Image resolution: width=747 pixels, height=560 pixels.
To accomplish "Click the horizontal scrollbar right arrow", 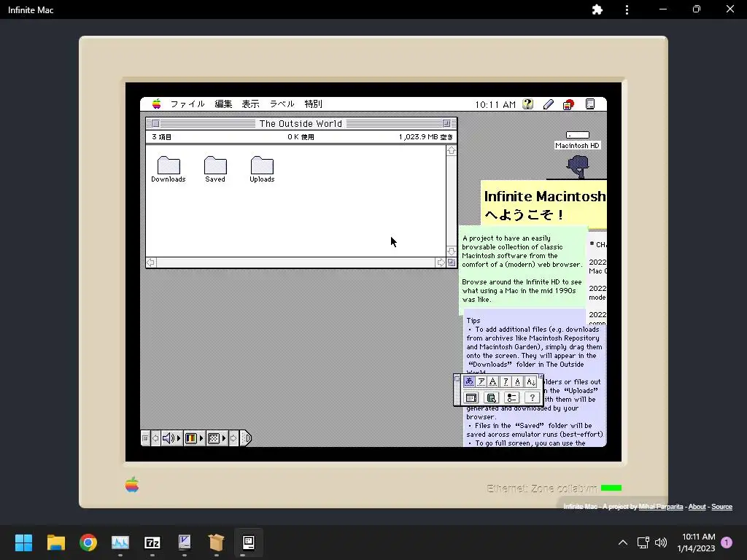I will coord(441,262).
